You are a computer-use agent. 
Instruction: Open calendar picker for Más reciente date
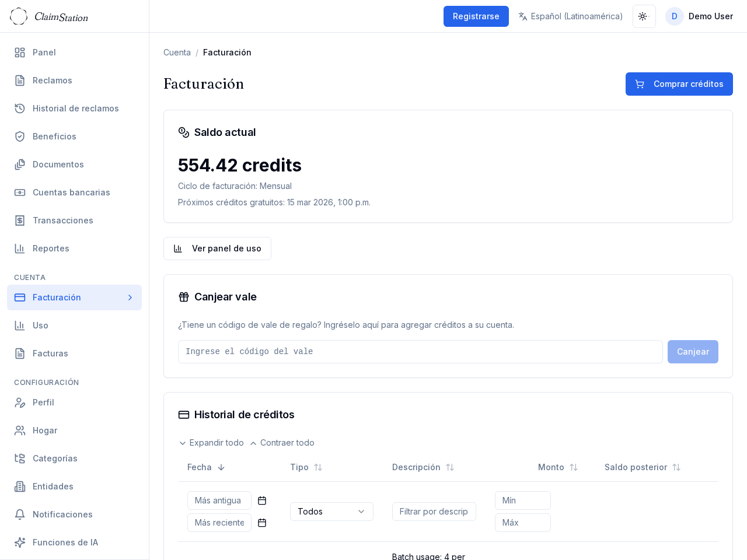pyautogui.click(x=262, y=523)
